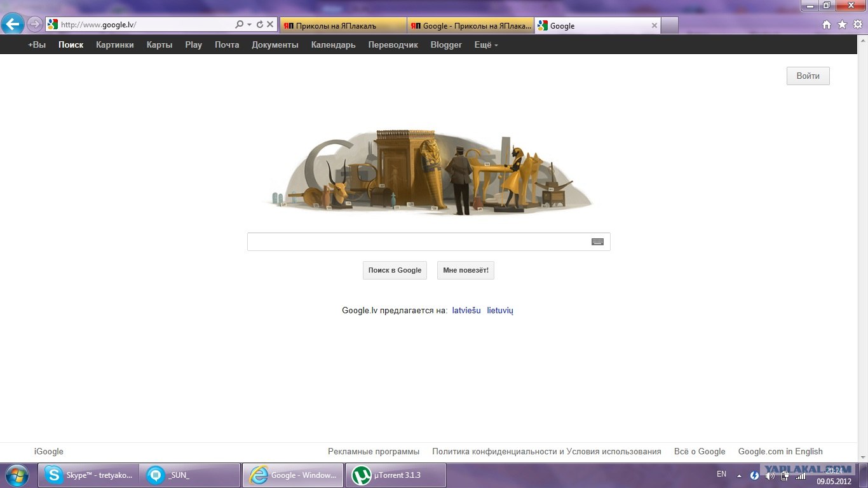
Task: Expand the Ещё dropdown menu
Action: (486, 44)
